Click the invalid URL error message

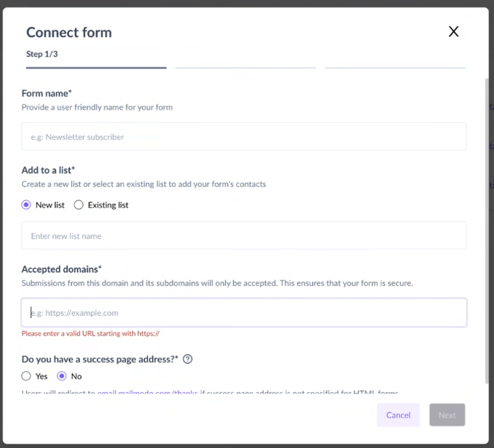click(x=90, y=334)
